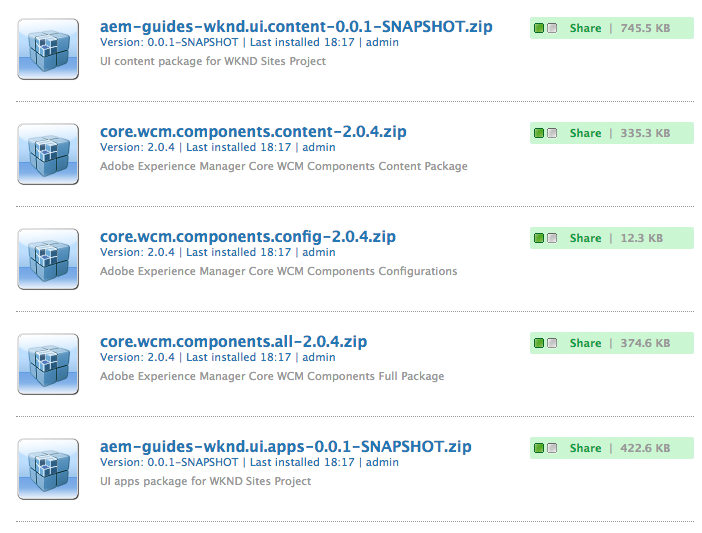Click the package cube icon for aem-guides-wknd.ui.apps
Screen dimensions: 702x533
pos(48,469)
